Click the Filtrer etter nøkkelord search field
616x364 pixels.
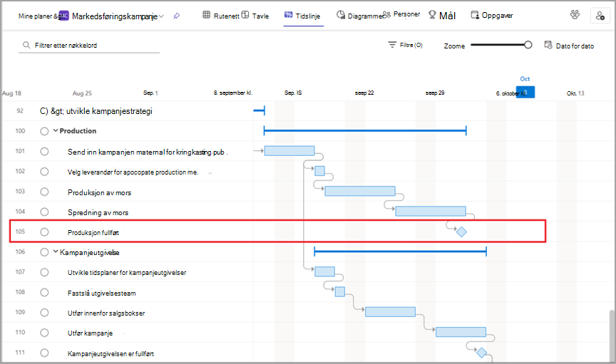click(x=89, y=45)
